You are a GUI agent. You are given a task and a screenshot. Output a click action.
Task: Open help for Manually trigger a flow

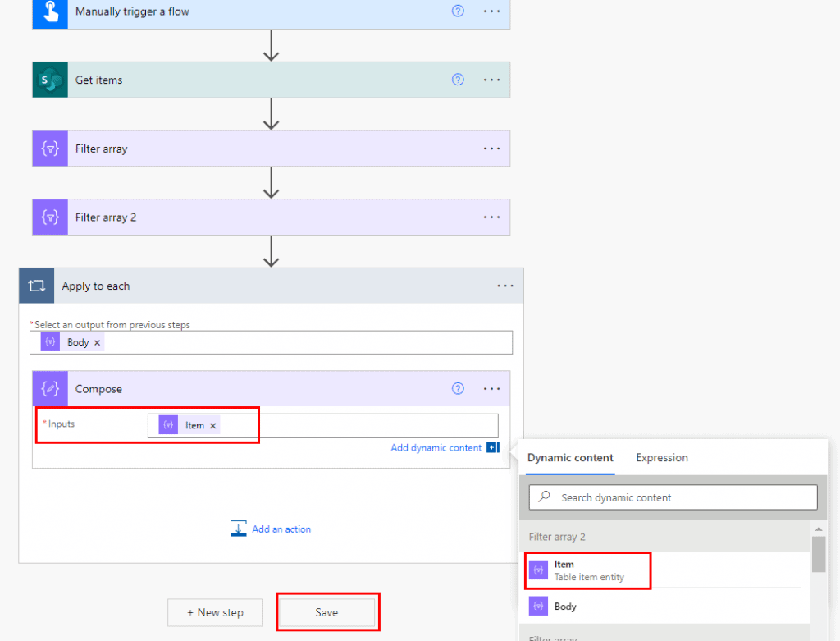(x=458, y=11)
